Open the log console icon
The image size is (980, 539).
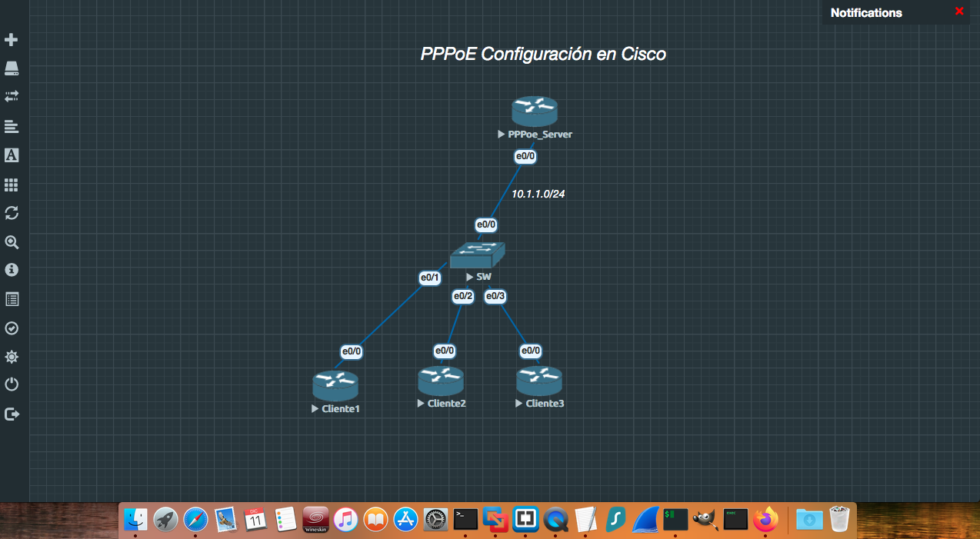(x=11, y=299)
